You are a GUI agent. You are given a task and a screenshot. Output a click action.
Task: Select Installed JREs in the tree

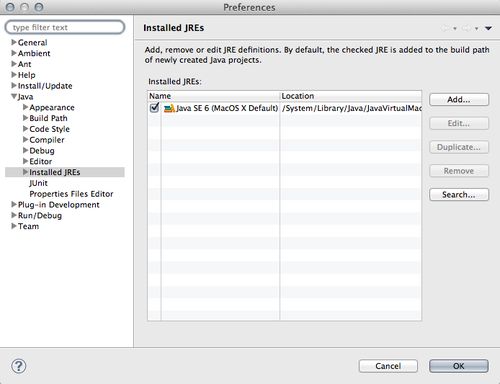[x=55, y=172]
